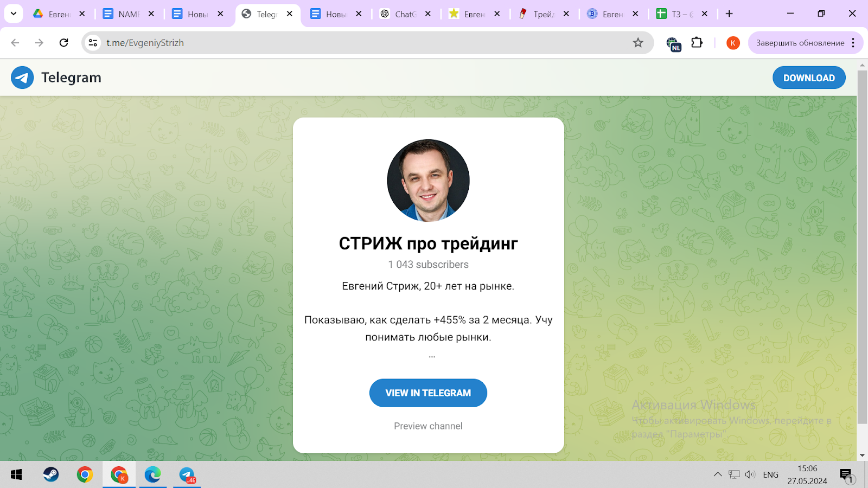Reload the page with refresh icon
This screenshot has height=488, width=868.
tap(63, 43)
